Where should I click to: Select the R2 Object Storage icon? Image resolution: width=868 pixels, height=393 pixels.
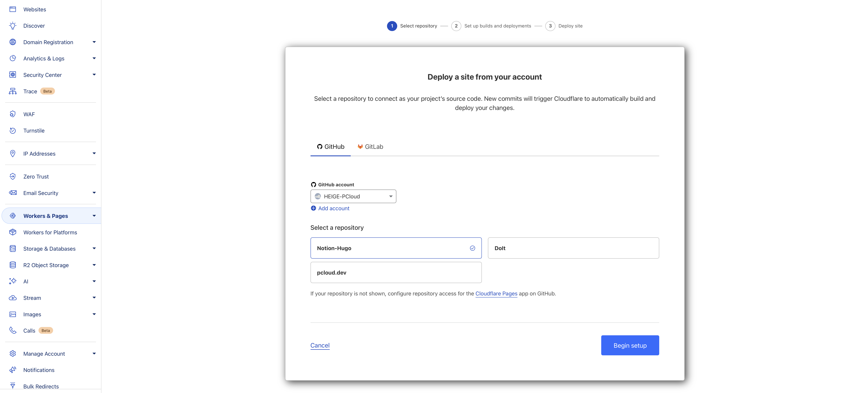[x=13, y=265]
